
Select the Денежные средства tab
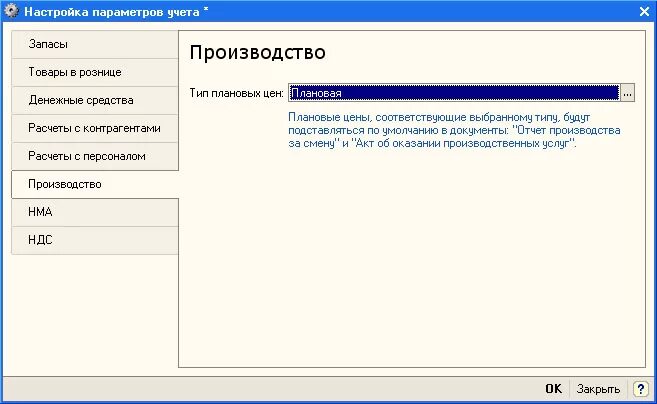(95, 101)
